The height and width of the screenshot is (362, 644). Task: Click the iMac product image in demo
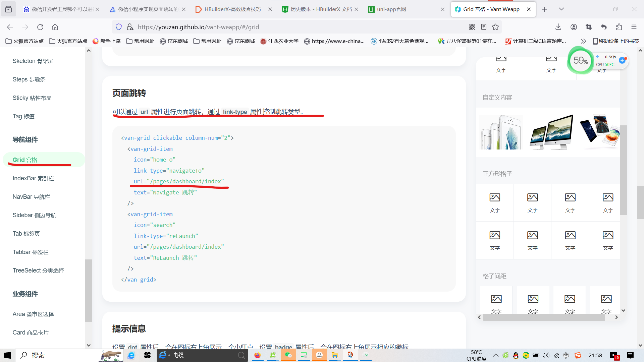tap(551, 132)
